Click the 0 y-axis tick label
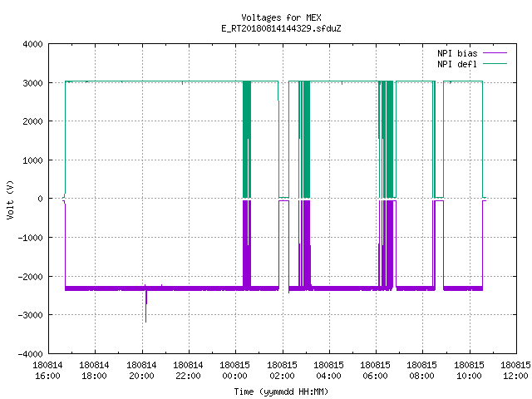This screenshot has width=532, height=399. click(40, 199)
